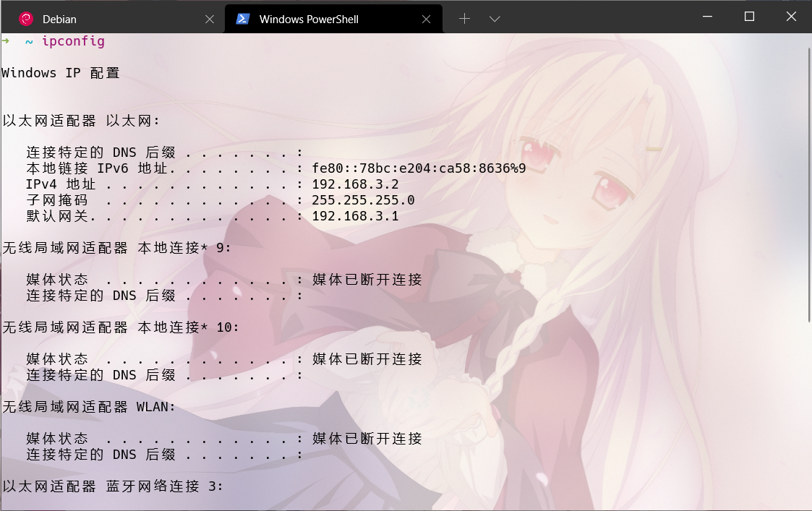
Task: Expand the new tab profile dropdown
Action: [x=495, y=19]
